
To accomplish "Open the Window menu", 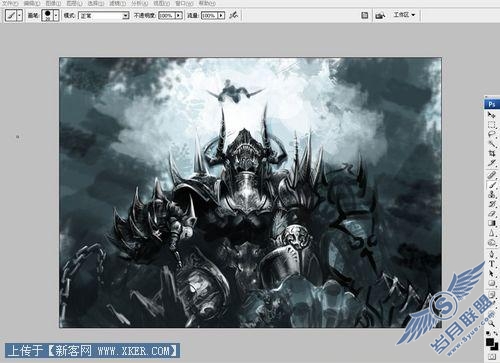I will click(184, 3).
